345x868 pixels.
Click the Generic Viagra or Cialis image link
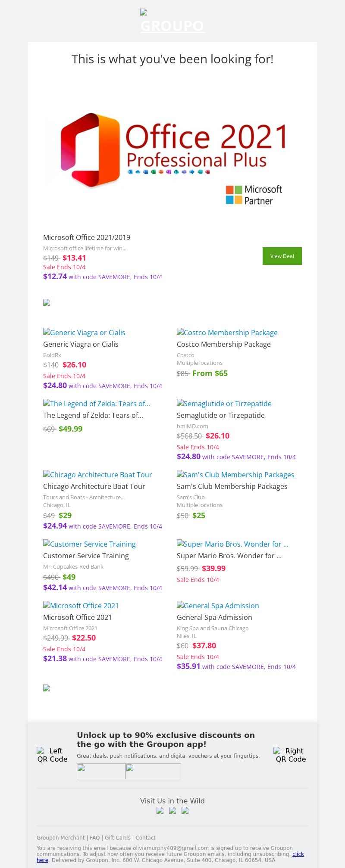point(84,333)
